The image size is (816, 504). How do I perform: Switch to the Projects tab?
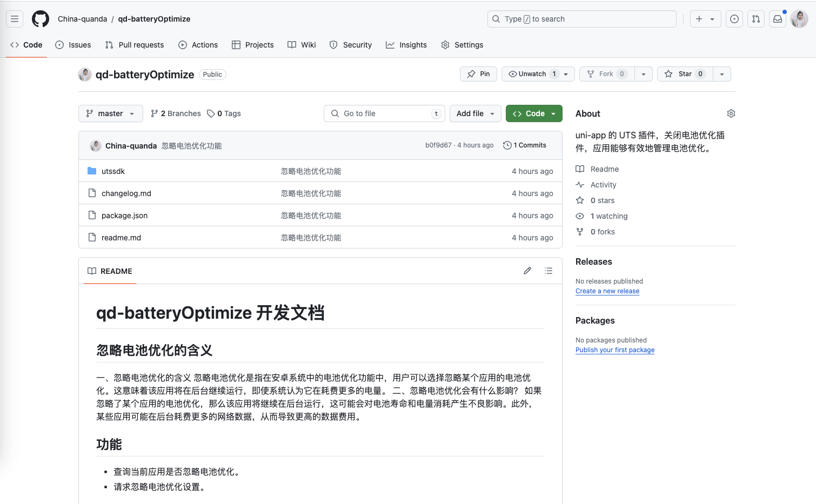(x=253, y=45)
